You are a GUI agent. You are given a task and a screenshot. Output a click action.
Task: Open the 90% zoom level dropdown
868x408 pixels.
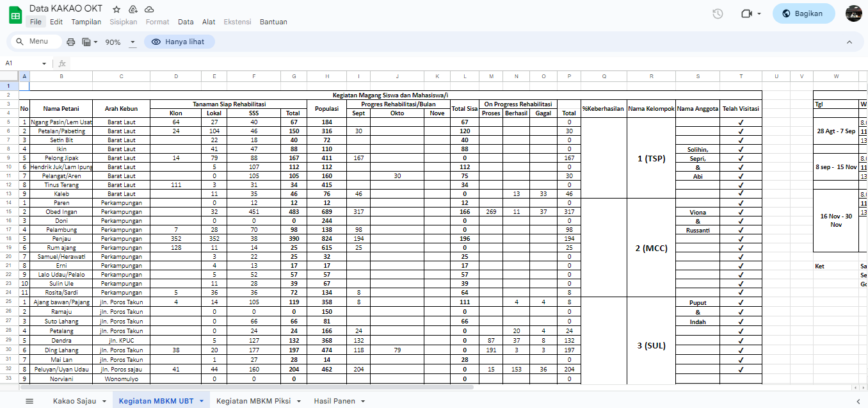coord(133,42)
